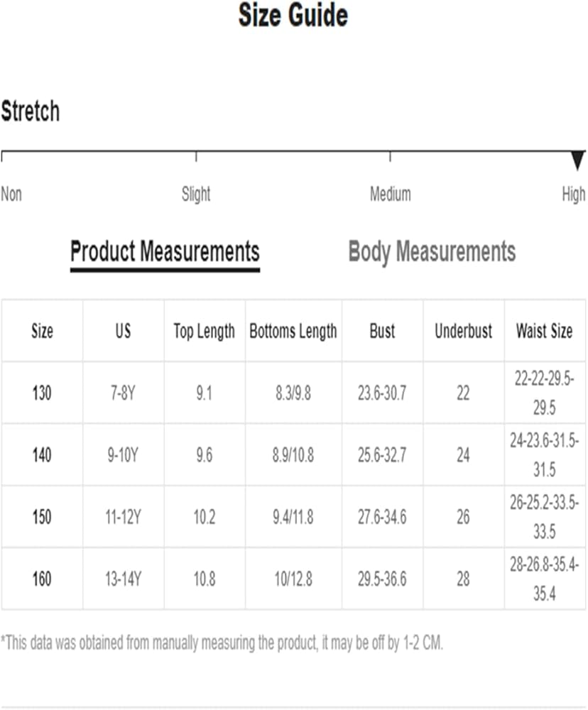Pick the size 160 row label

tap(42, 579)
